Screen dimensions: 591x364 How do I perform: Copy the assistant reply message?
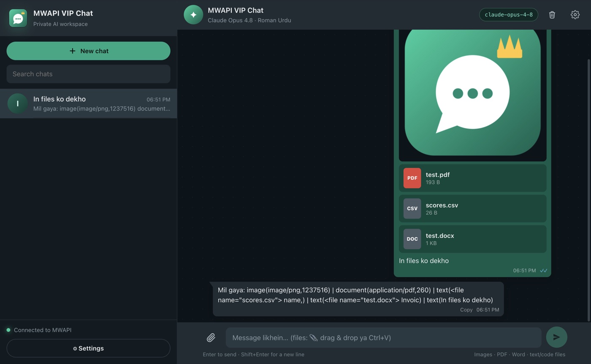pyautogui.click(x=466, y=310)
